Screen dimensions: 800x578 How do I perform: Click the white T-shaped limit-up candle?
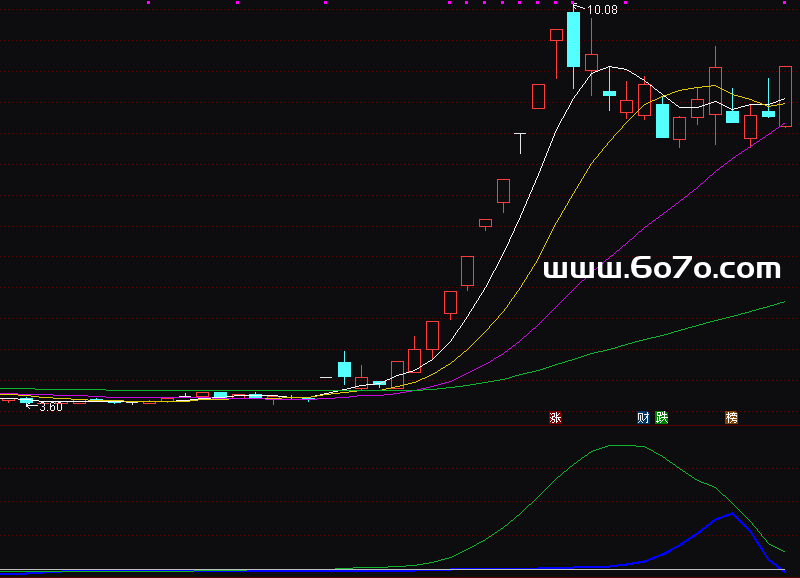coord(520,134)
